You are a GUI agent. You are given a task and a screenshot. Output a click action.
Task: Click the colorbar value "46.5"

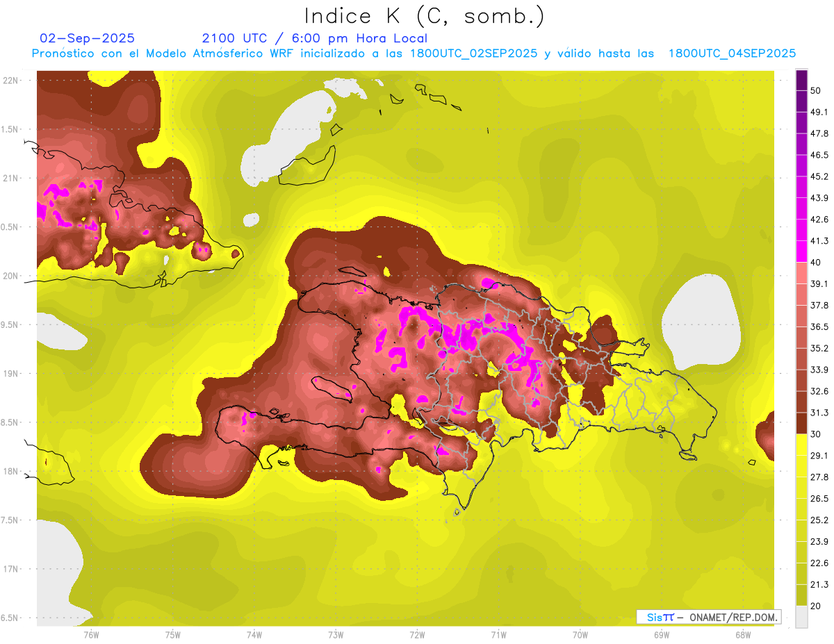(x=819, y=155)
